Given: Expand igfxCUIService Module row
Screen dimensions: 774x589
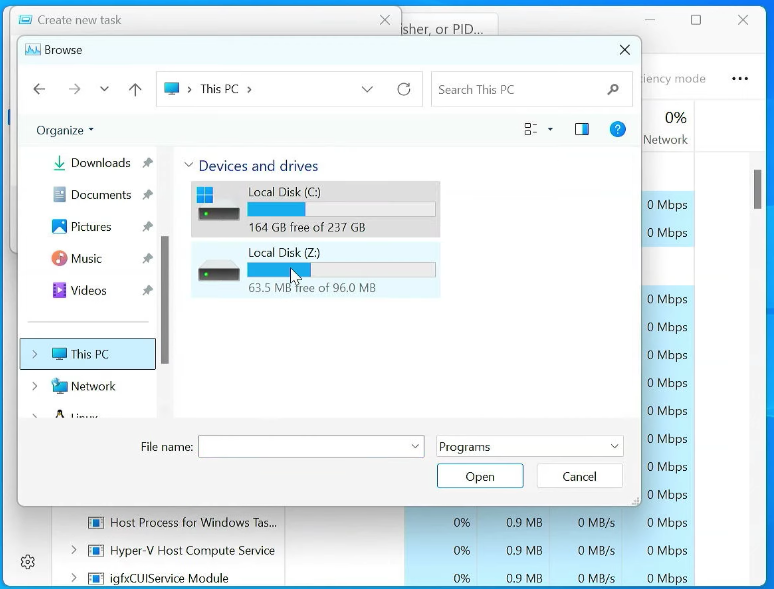Looking at the screenshot, I should 74,577.
